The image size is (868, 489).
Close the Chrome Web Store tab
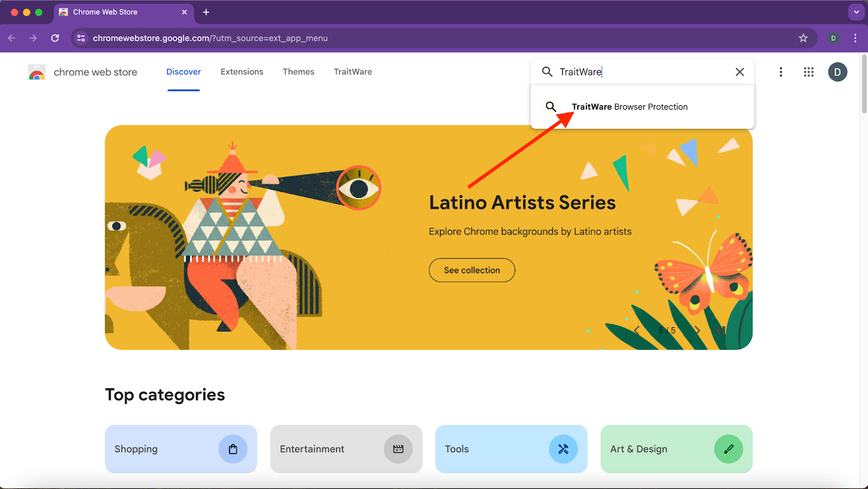click(184, 12)
